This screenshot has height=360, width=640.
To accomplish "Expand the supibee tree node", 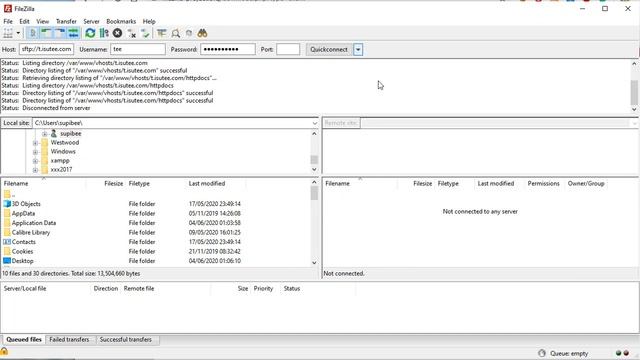I will pyautogui.click(x=44, y=134).
